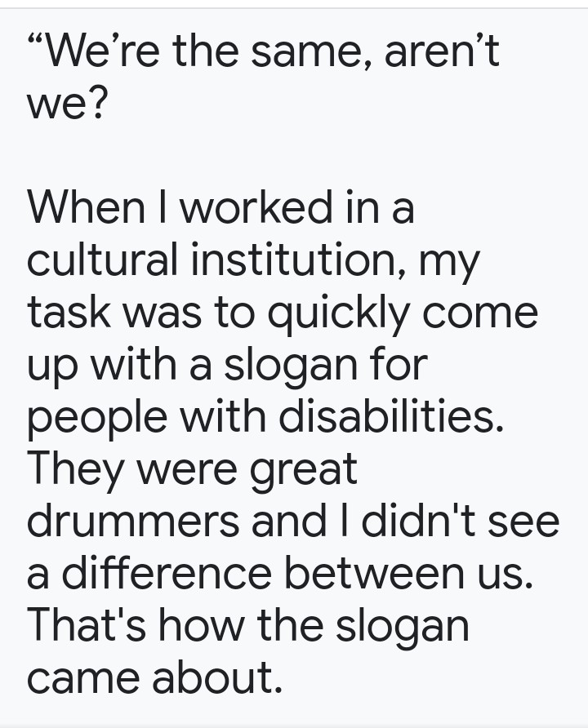Click the words "between us."
This screenshot has height=728, width=588.
pos(408,572)
